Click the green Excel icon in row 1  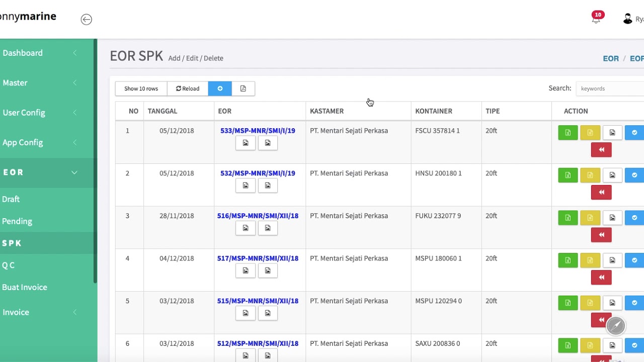pyautogui.click(x=568, y=133)
